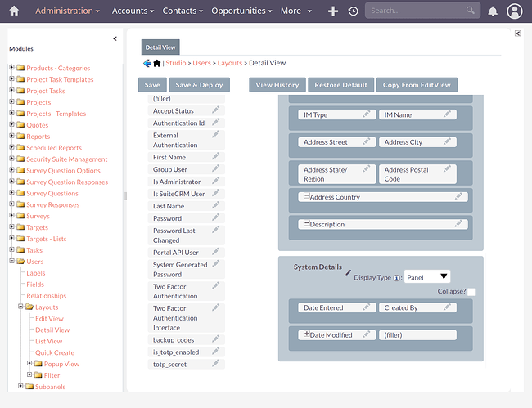Edit the IM Type field pencil
The height and width of the screenshot is (408, 532).
(x=367, y=114)
